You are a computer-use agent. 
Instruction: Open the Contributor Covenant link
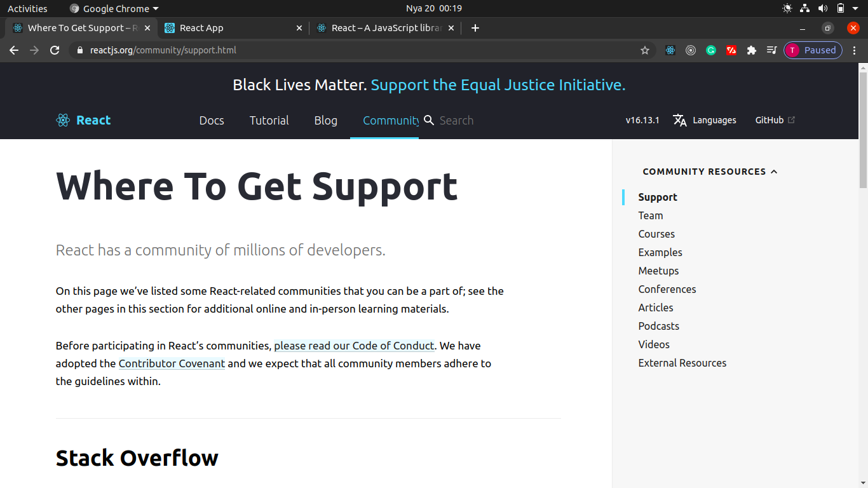click(172, 363)
